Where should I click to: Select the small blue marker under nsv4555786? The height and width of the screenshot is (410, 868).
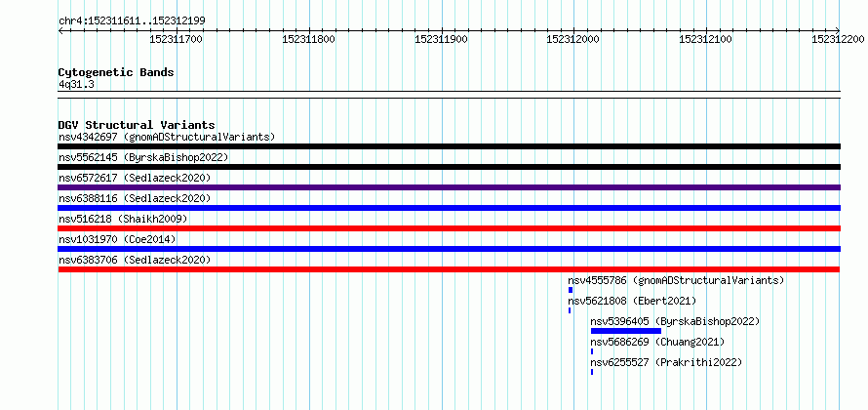pos(571,290)
